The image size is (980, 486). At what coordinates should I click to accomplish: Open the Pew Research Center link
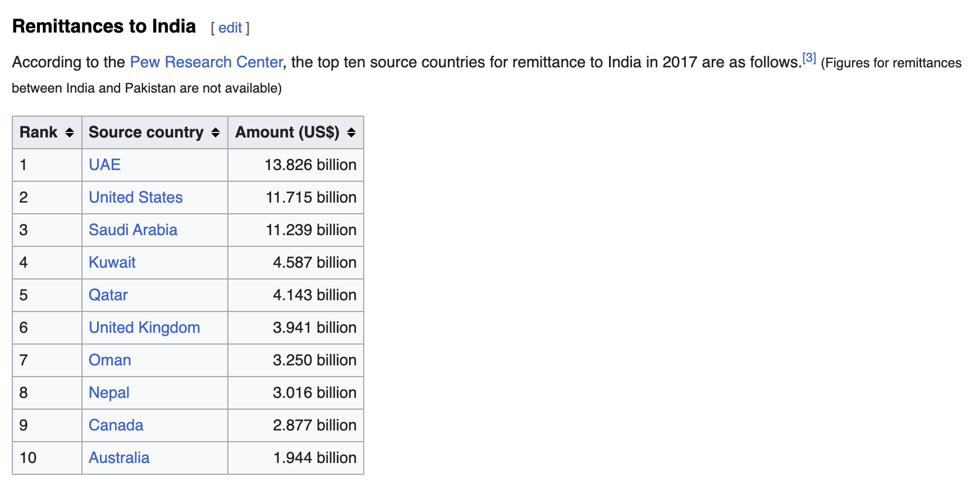point(206,62)
